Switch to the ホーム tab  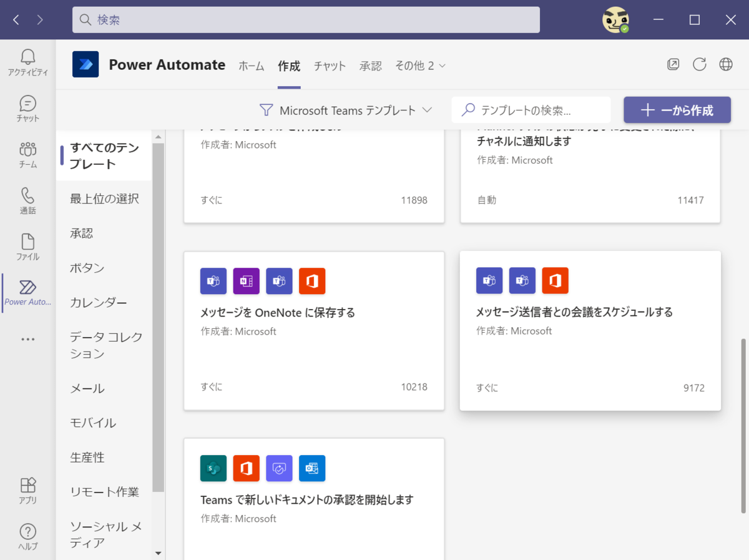coord(252,66)
